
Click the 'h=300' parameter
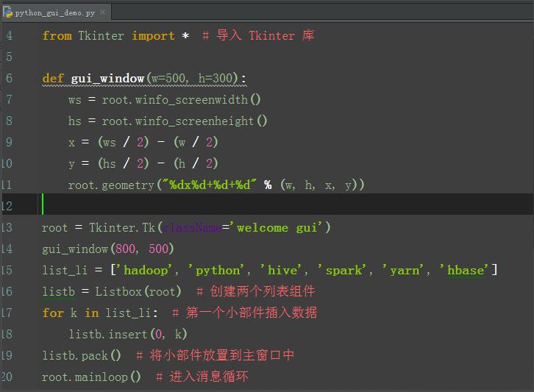pos(216,79)
